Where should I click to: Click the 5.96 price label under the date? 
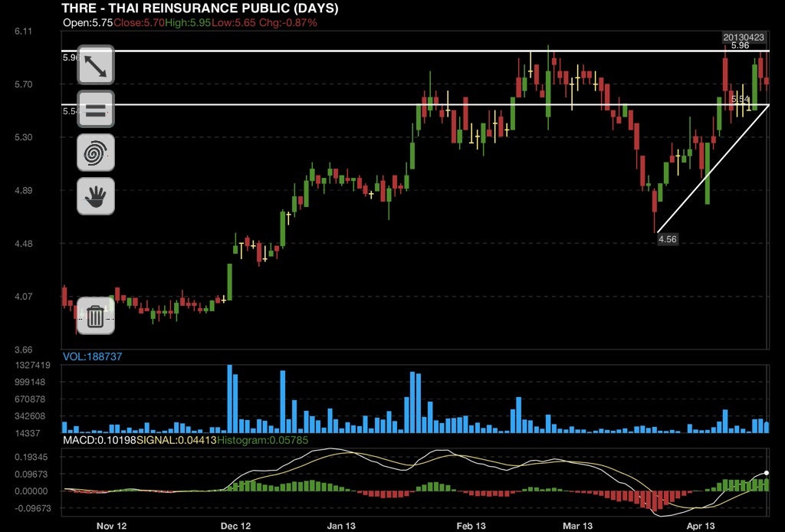click(740, 45)
